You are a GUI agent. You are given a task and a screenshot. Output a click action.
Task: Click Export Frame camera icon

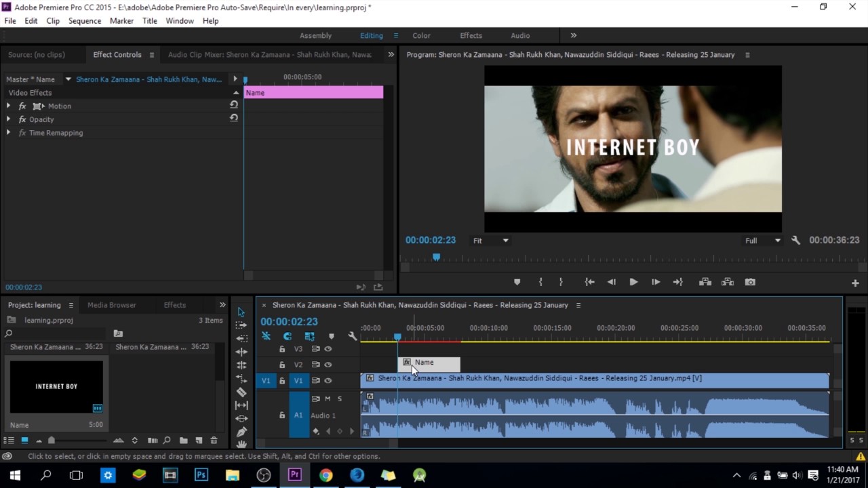750,282
